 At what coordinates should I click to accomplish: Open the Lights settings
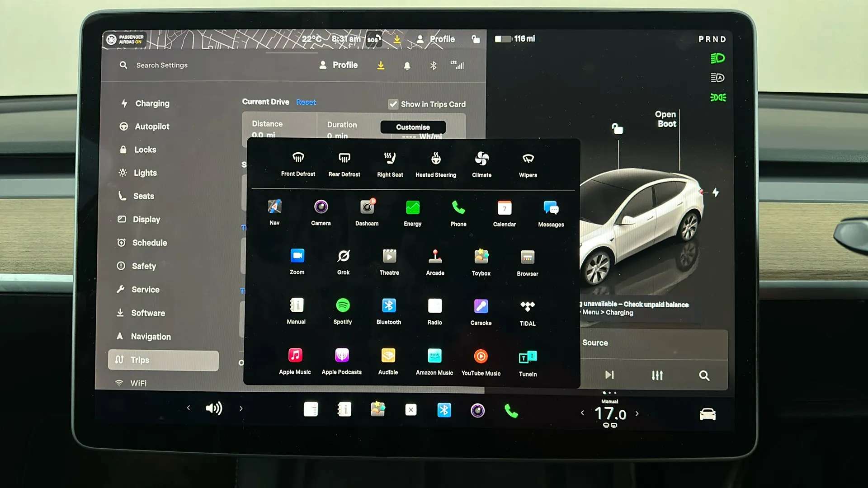(x=138, y=173)
